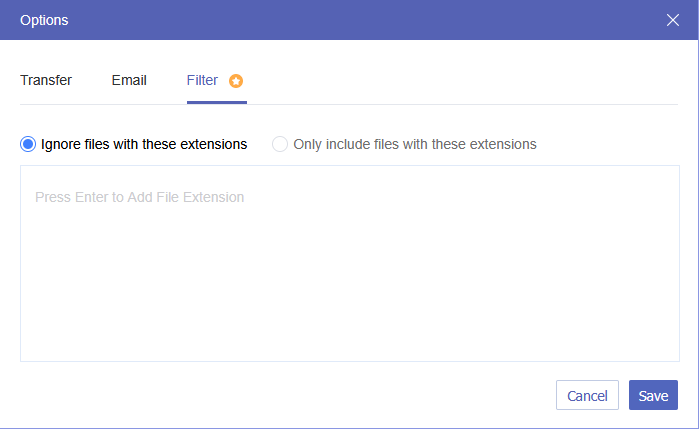Switch to the Transfer tab
Screen dimensions: 699x429
pos(46,80)
